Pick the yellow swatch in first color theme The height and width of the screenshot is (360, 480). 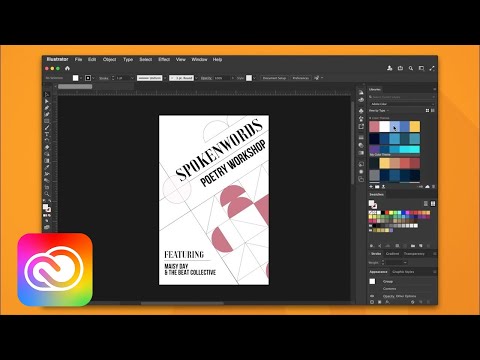pyautogui.click(x=415, y=127)
